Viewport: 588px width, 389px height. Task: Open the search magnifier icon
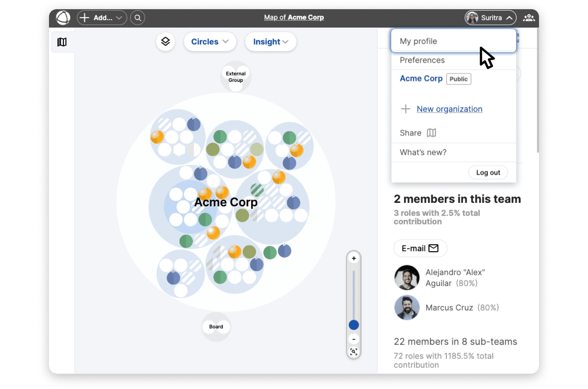click(x=137, y=18)
